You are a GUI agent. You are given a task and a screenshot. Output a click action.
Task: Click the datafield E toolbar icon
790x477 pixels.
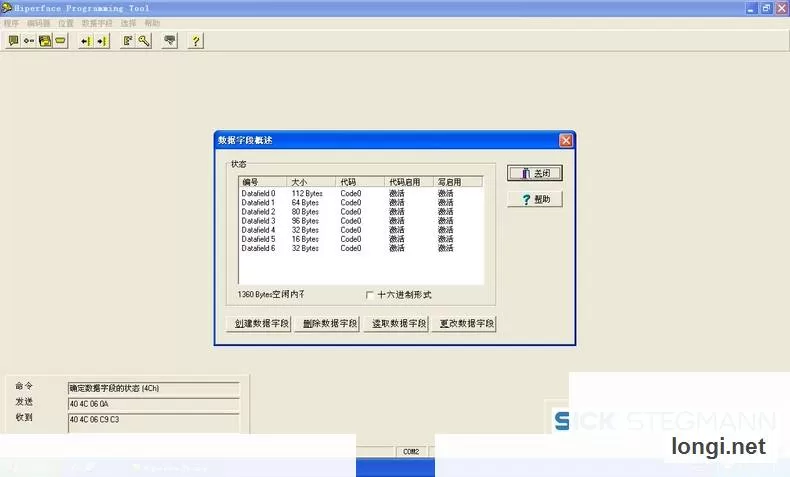pos(128,41)
